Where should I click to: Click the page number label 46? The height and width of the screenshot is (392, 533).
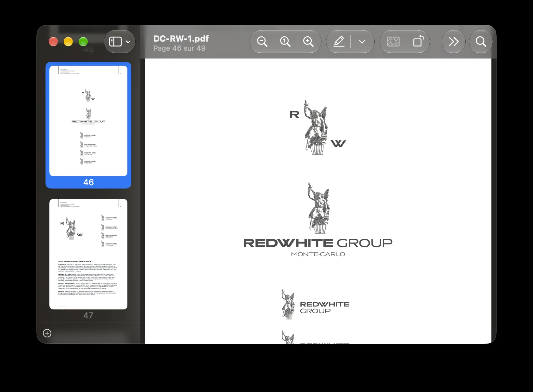pyautogui.click(x=88, y=182)
